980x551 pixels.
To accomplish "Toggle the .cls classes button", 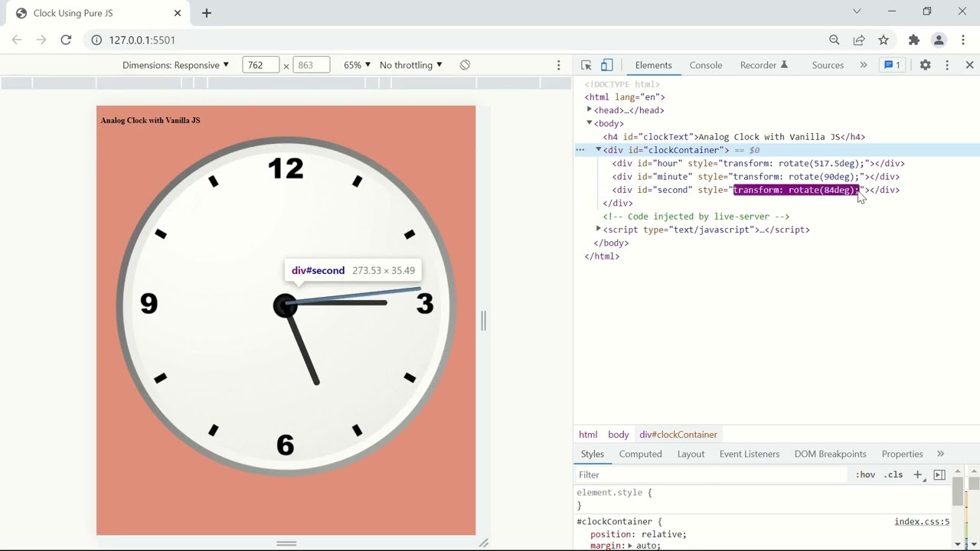I will [x=893, y=475].
